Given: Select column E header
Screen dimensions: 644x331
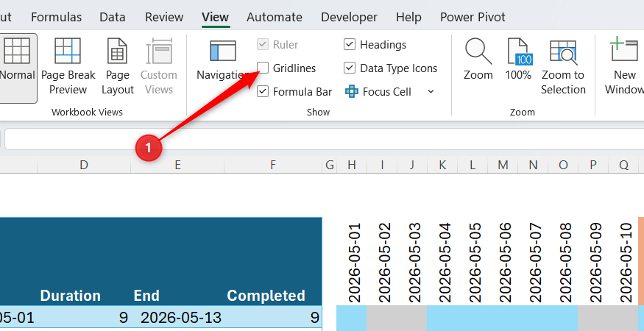Looking at the screenshot, I should (177, 165).
